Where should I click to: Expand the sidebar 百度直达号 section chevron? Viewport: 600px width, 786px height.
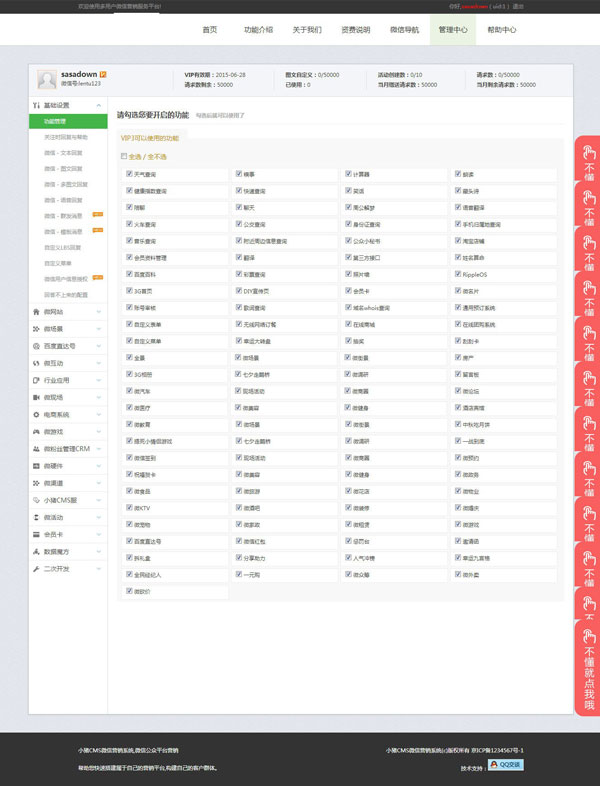(x=99, y=346)
